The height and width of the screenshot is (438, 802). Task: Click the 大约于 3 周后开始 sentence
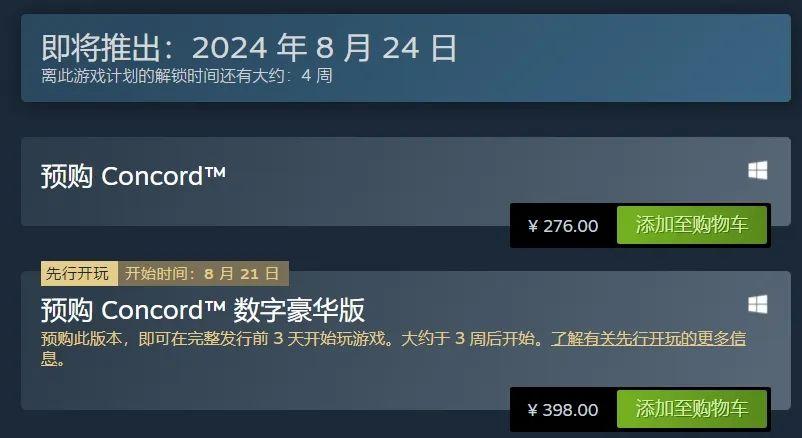click(x=467, y=339)
